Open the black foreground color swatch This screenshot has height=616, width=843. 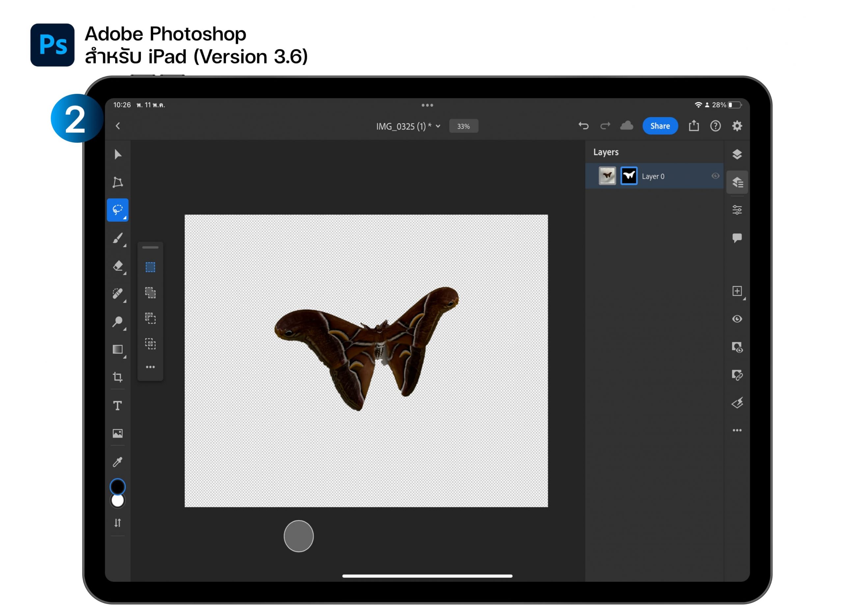click(x=118, y=487)
